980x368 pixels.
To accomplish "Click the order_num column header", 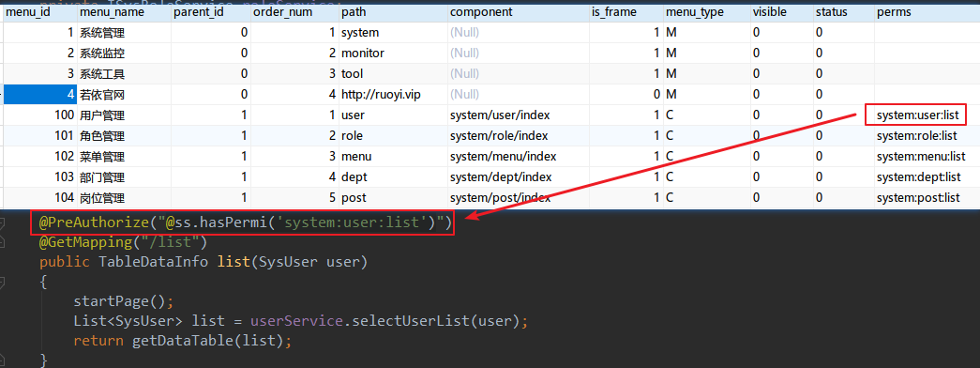I will click(x=294, y=11).
